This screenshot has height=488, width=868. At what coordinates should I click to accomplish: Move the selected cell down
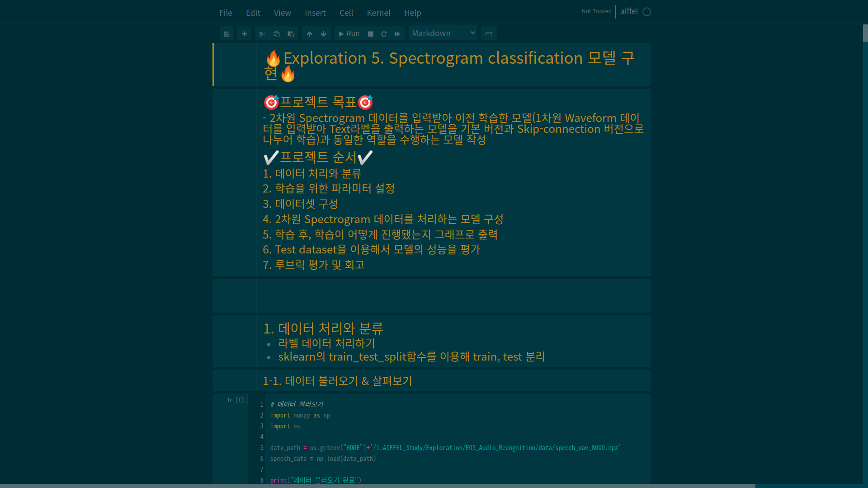pyautogui.click(x=323, y=34)
